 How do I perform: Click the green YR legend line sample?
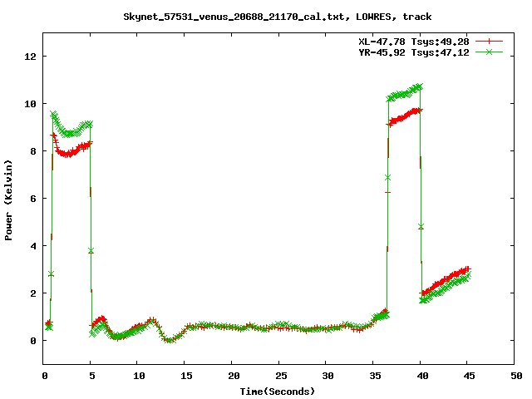[489, 52]
